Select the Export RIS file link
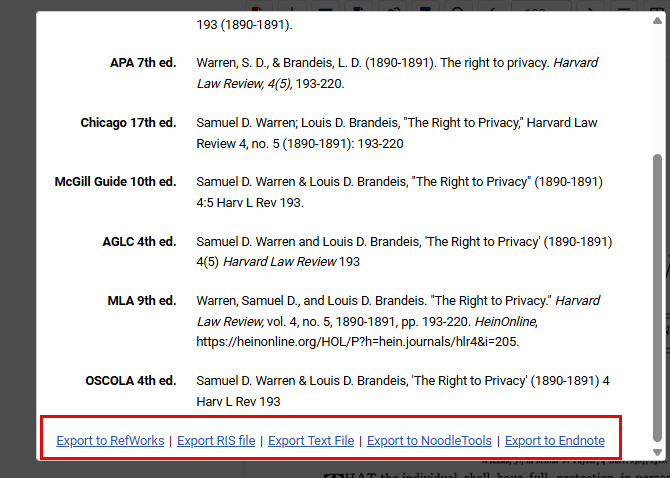Screen dimensions: 670x478 216,440
